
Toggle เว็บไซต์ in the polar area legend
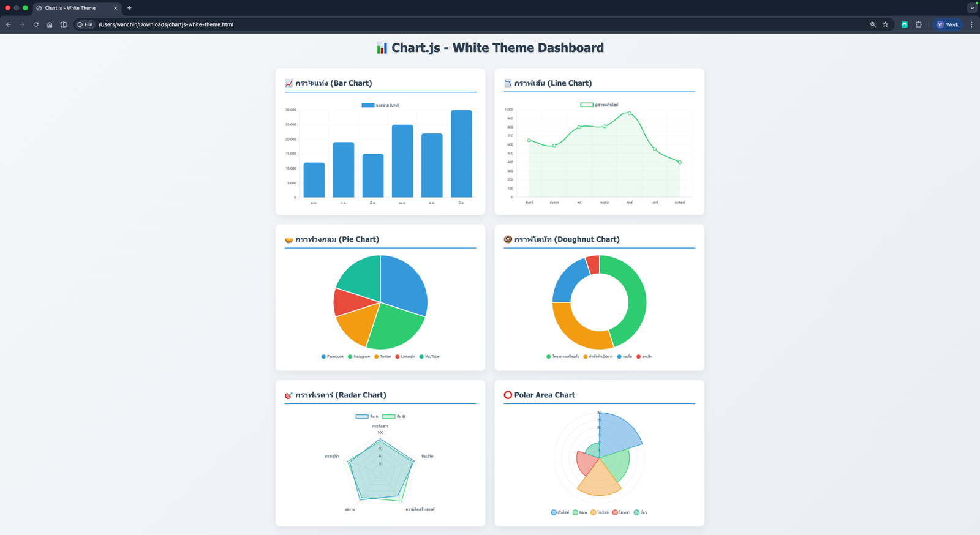pos(560,512)
